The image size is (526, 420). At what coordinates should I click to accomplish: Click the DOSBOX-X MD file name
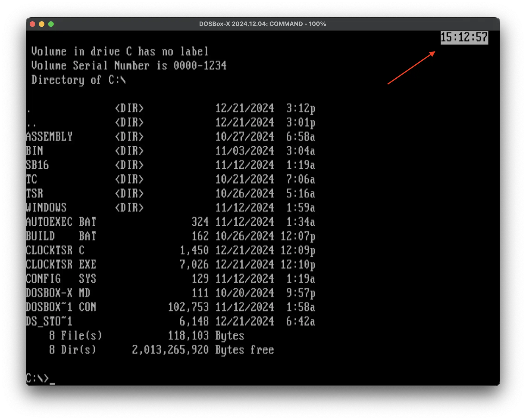[58, 293]
